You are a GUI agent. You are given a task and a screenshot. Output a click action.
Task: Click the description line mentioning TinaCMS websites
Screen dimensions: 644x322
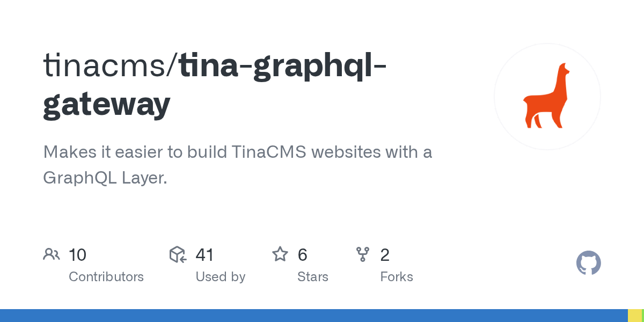click(237, 152)
